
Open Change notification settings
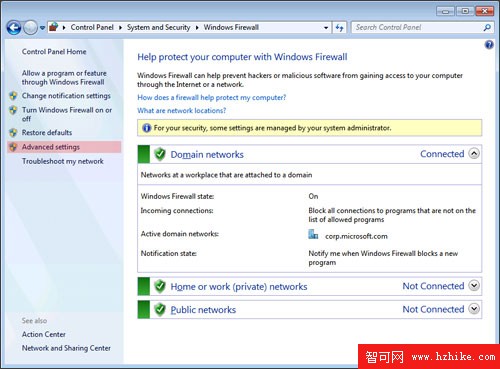tap(66, 96)
